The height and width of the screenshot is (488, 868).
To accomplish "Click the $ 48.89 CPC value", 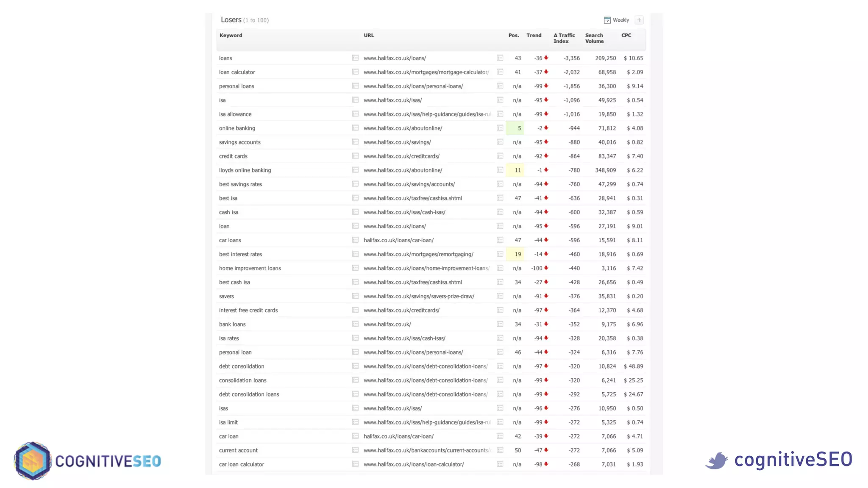I will pos(633,366).
